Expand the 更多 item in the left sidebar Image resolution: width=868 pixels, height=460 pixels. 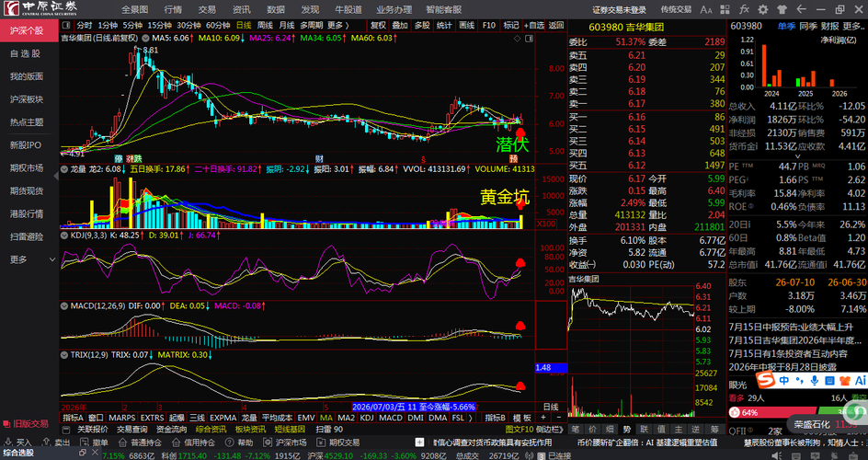click(29, 259)
